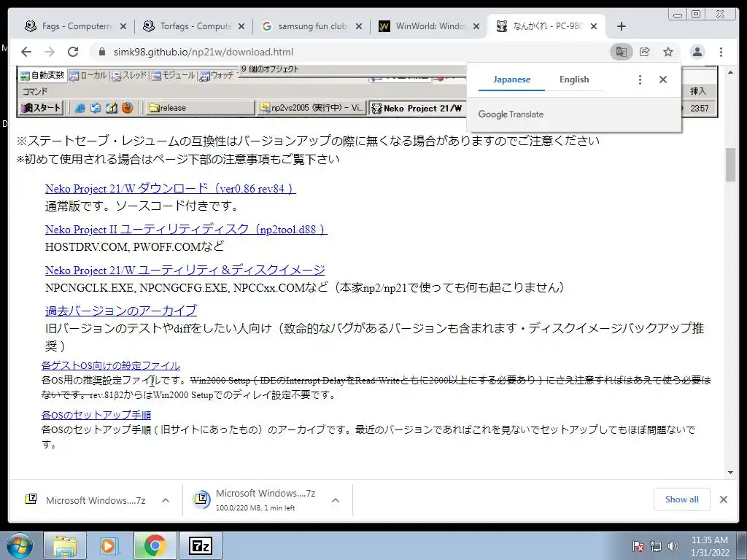Expand options for first Microsoft Windows download
747x560 pixels.
point(166,500)
